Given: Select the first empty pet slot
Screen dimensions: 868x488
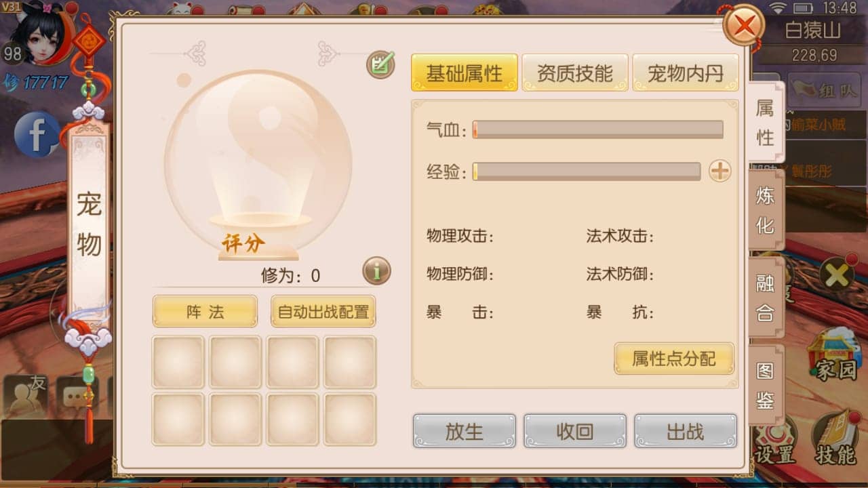Looking at the screenshot, I should (x=178, y=362).
